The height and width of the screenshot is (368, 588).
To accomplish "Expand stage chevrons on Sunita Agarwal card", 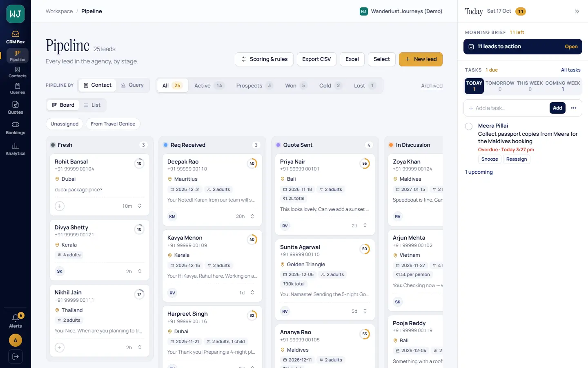I will (x=365, y=311).
